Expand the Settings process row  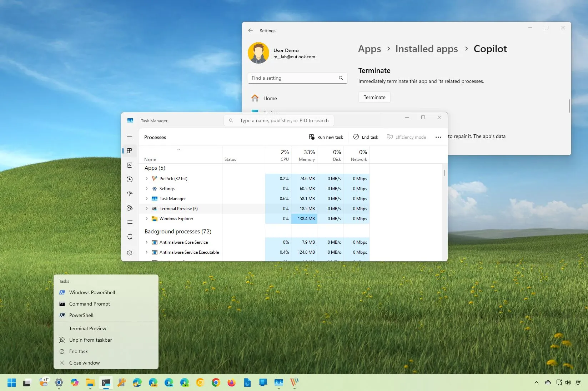pyautogui.click(x=146, y=189)
